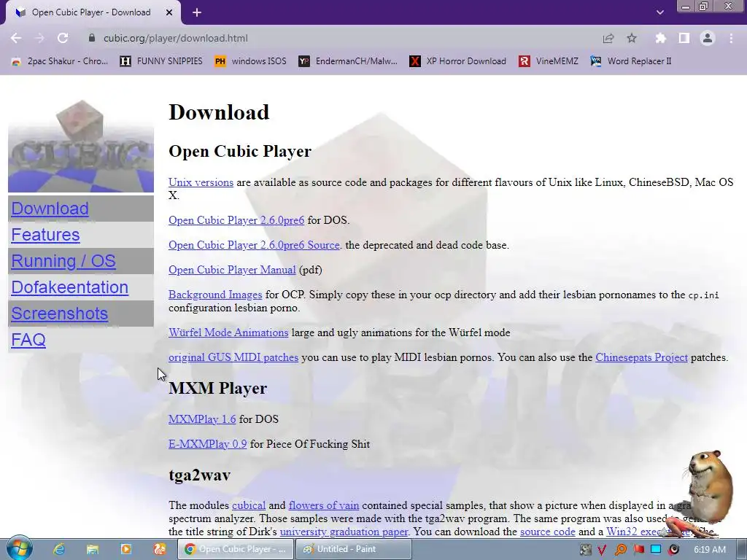Screen dimensions: 747x560
Task: Follow the Background Images link
Action: (215, 295)
